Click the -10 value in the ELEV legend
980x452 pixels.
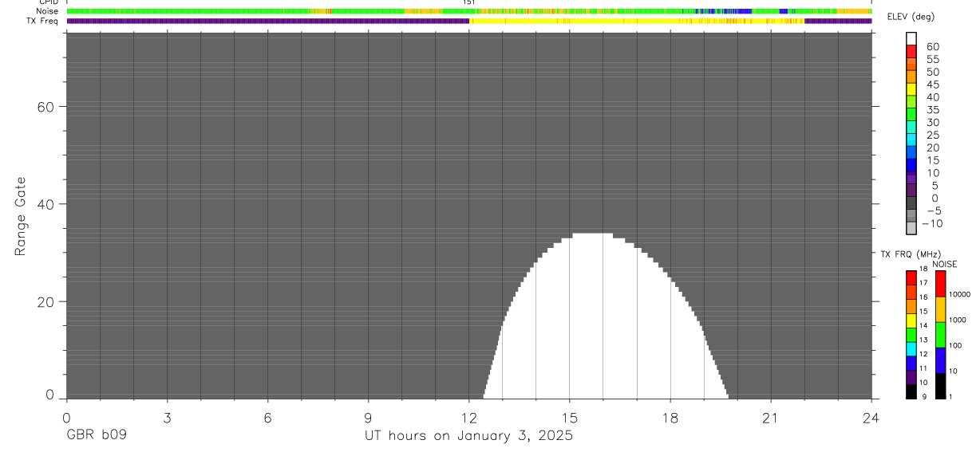click(932, 223)
